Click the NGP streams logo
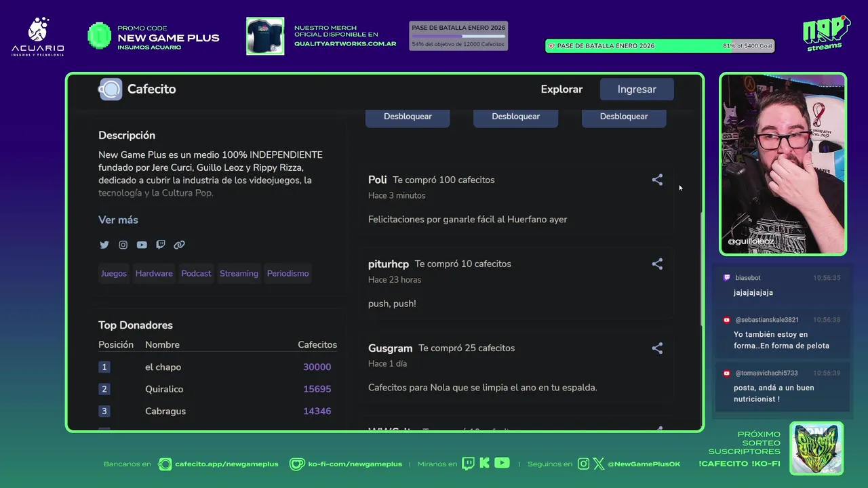Image resolution: width=868 pixels, height=488 pixels. [825, 33]
